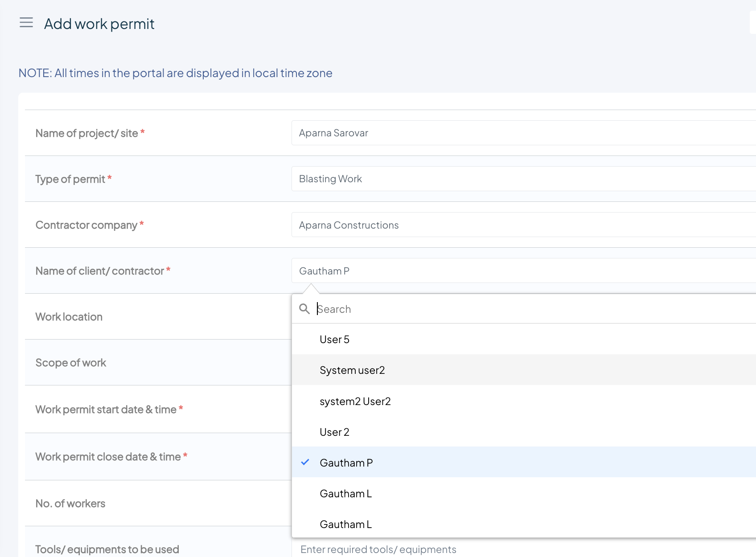Click the Add work permit page title
This screenshot has height=557, width=756.
pos(99,24)
